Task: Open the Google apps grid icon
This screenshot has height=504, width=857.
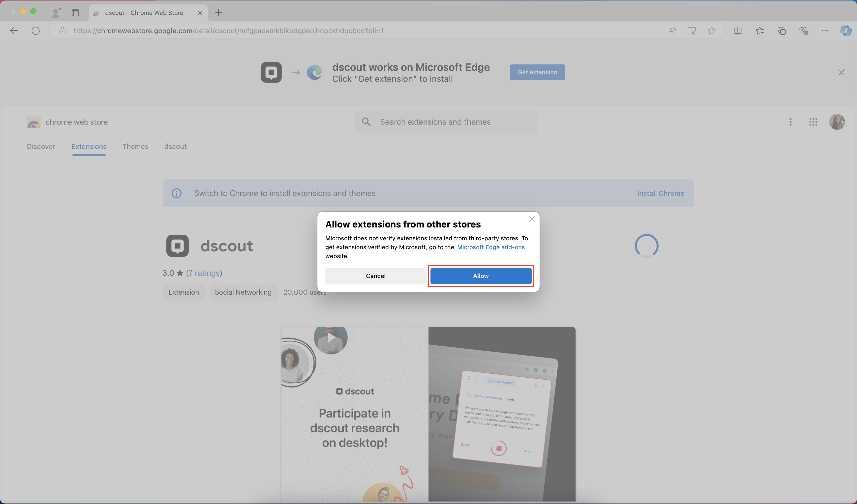Action: pos(813,122)
